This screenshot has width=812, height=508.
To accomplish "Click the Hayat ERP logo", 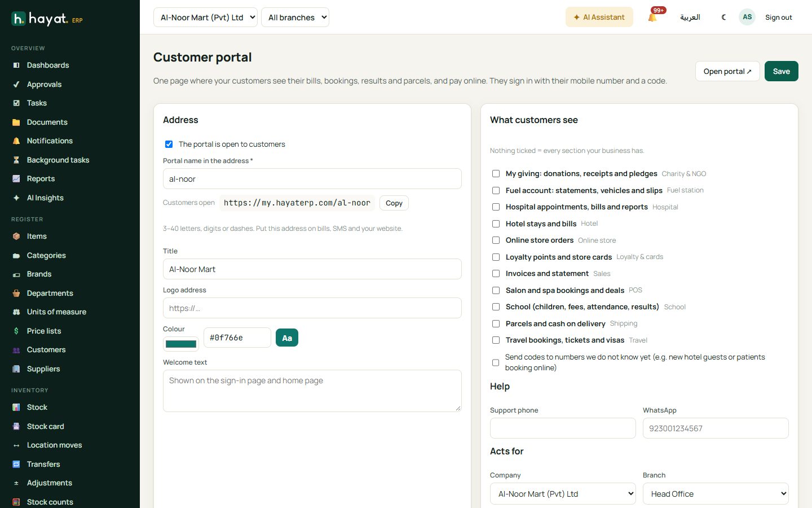I will pos(47,19).
